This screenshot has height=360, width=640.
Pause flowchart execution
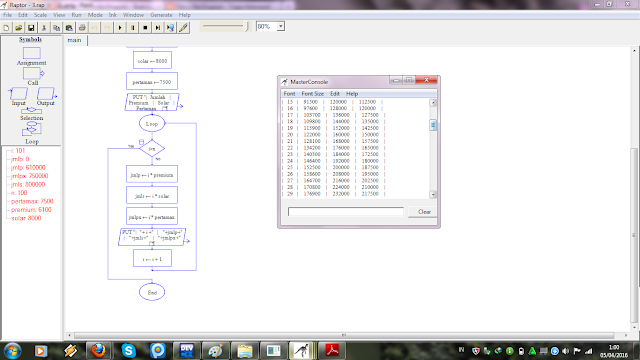(133, 28)
